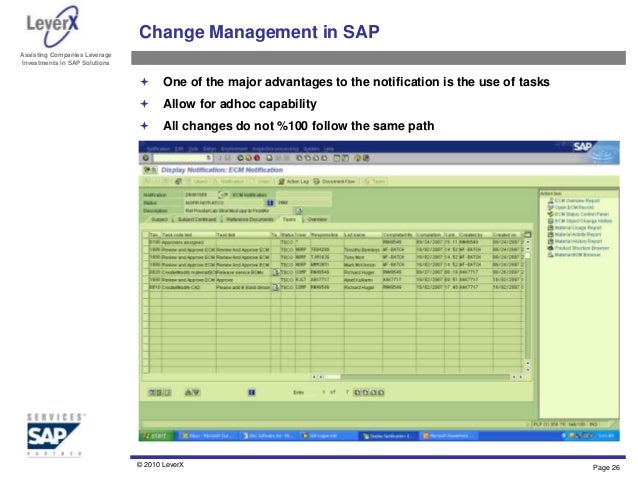The width and height of the screenshot is (638, 479).
Task: Open ECM Object Change History link
Action: (580, 221)
